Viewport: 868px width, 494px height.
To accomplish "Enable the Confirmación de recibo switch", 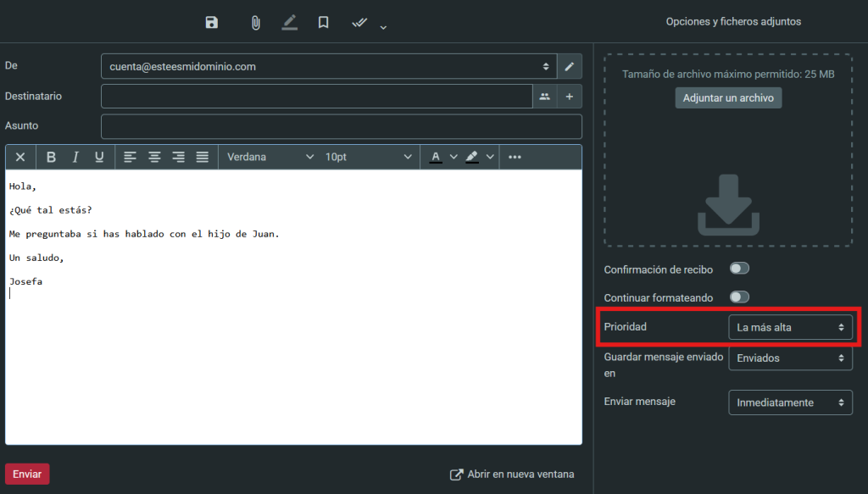I will pos(739,269).
